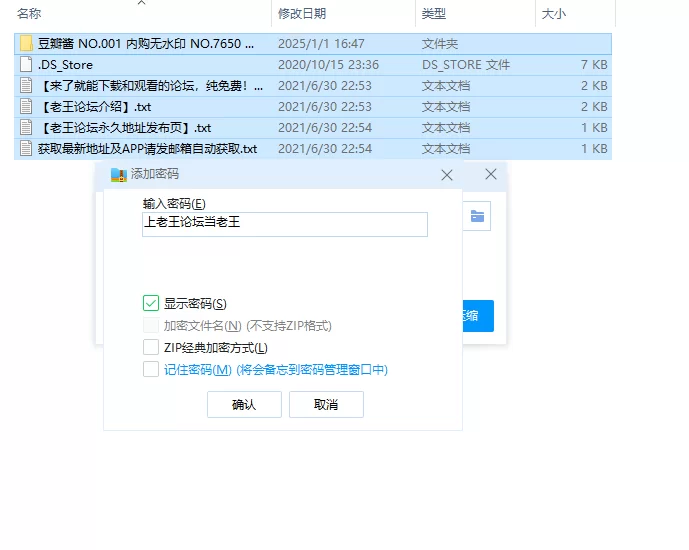689x550 pixels.
Task: Sort files by the 名称 column header
Action: (30, 14)
